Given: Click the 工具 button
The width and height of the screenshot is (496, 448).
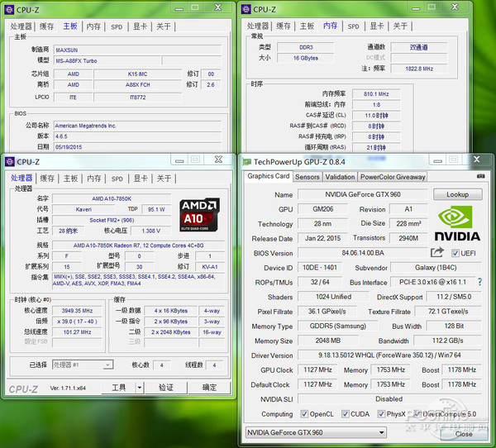Looking at the screenshot, I should tap(118, 388).
